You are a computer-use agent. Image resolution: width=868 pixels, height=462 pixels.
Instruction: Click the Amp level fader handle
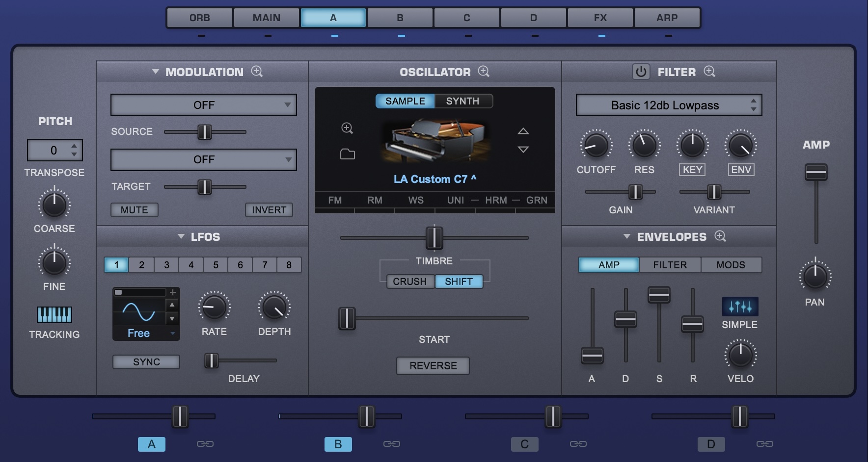tap(816, 172)
